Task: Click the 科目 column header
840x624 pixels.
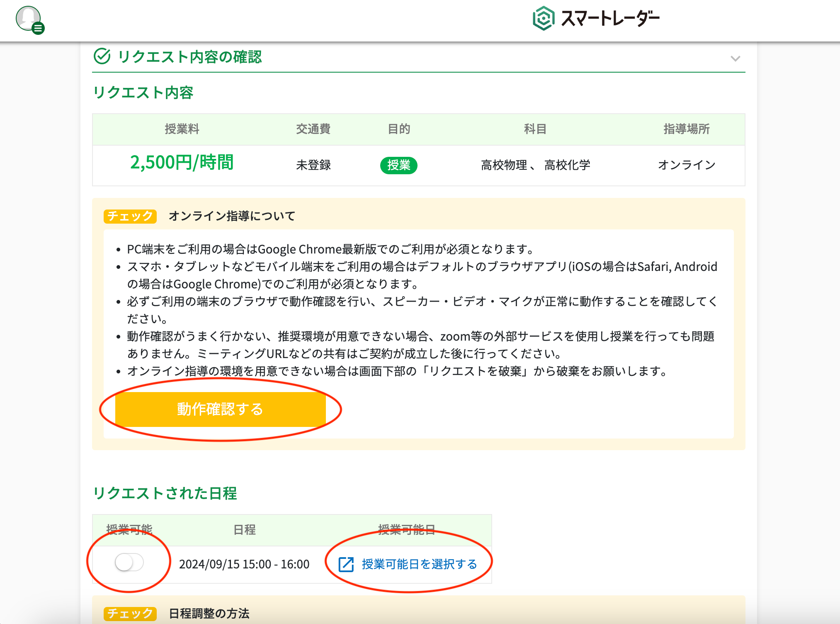Action: point(535,129)
